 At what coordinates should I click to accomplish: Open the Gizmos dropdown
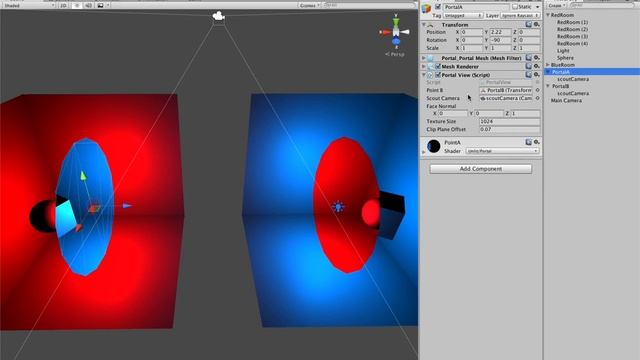[x=309, y=6]
